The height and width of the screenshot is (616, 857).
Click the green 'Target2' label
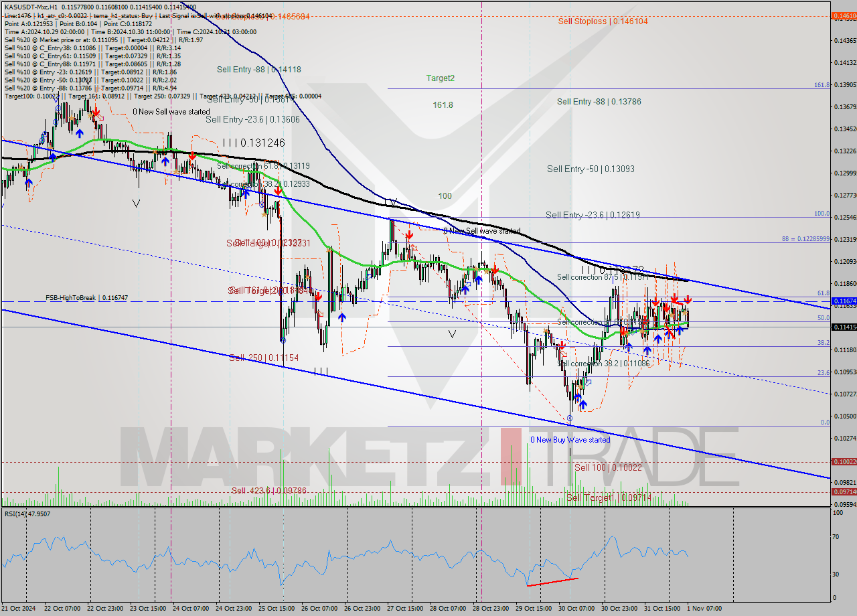(441, 78)
